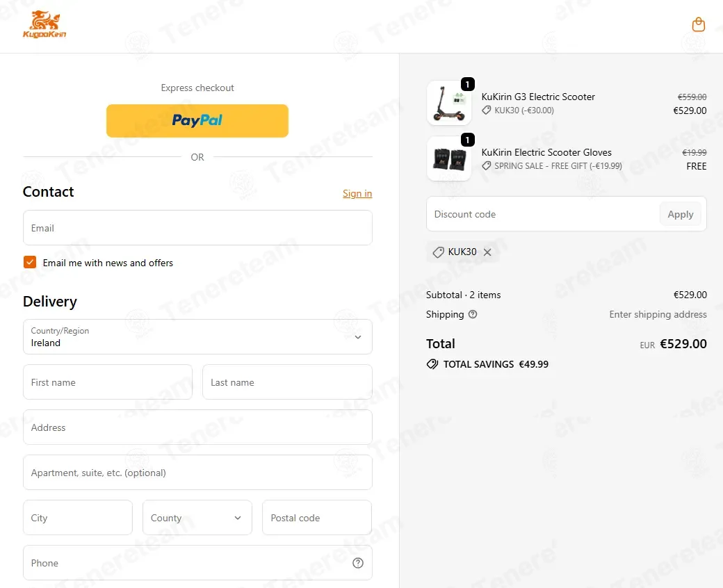723x588 pixels.
Task: Open the Country/Region dropdown showing Ireland
Action: [197, 337]
